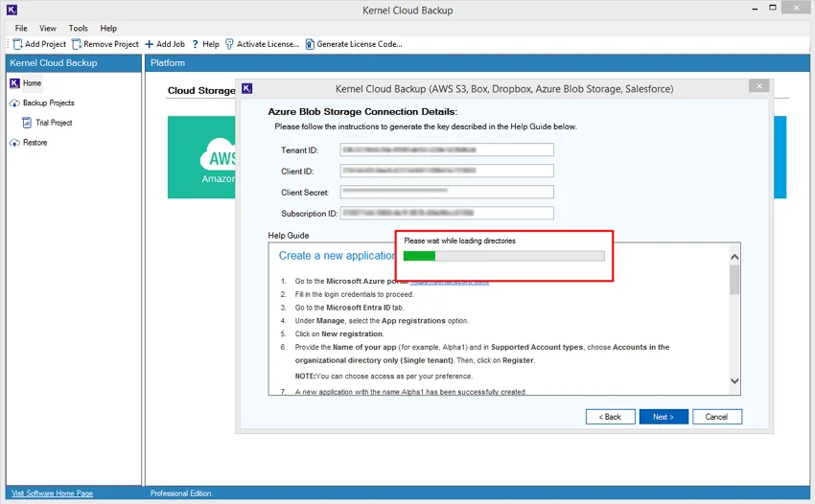This screenshot has width=815, height=504.
Task: Open the Tools menu
Action: point(79,28)
